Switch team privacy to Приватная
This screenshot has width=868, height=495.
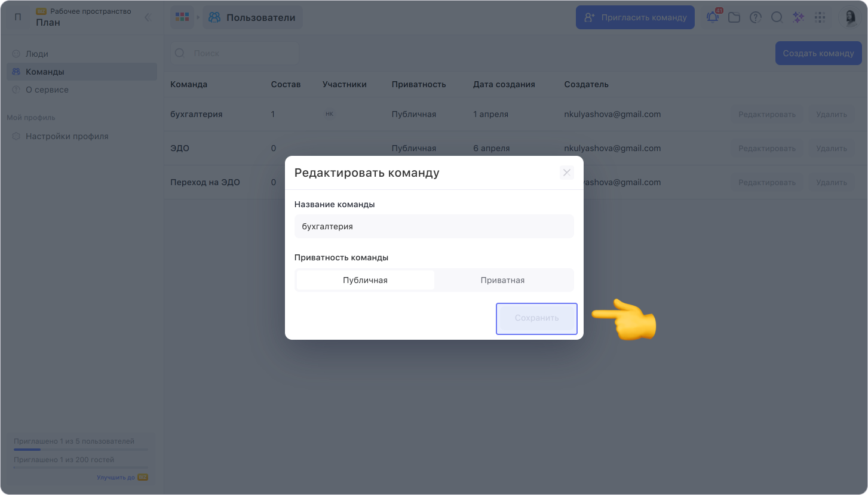click(x=502, y=280)
